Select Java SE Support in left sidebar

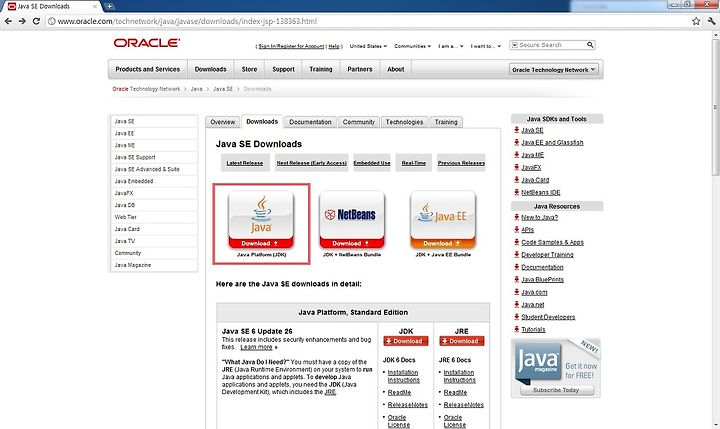[x=154, y=157]
